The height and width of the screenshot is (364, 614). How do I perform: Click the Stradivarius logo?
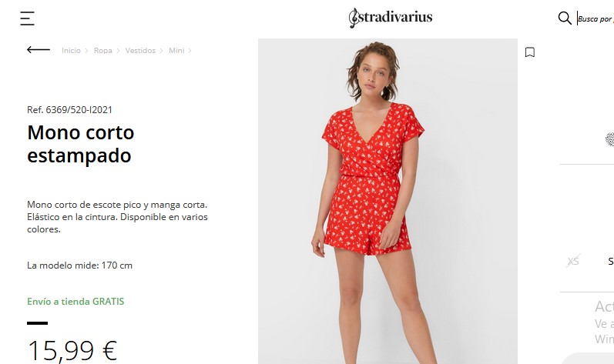click(391, 18)
